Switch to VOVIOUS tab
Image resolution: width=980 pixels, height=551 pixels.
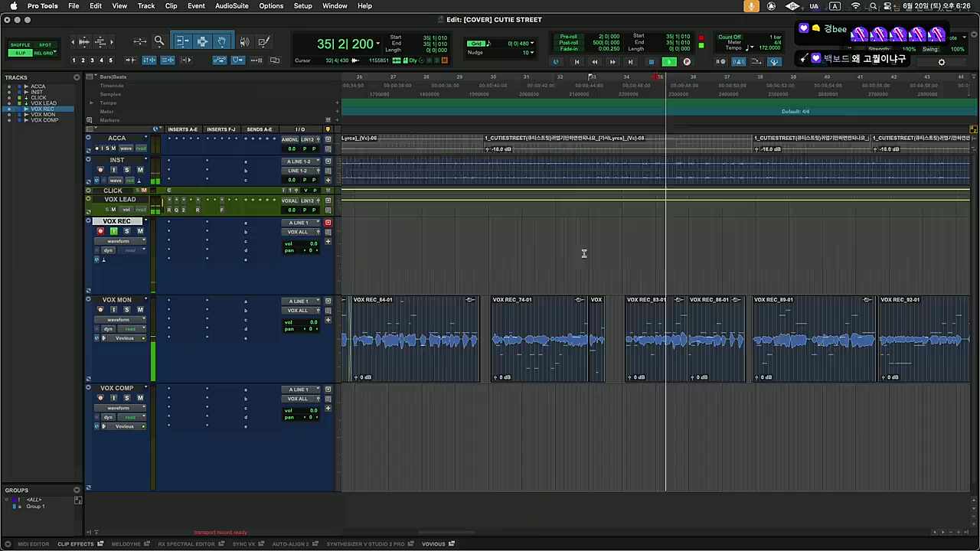point(433,544)
